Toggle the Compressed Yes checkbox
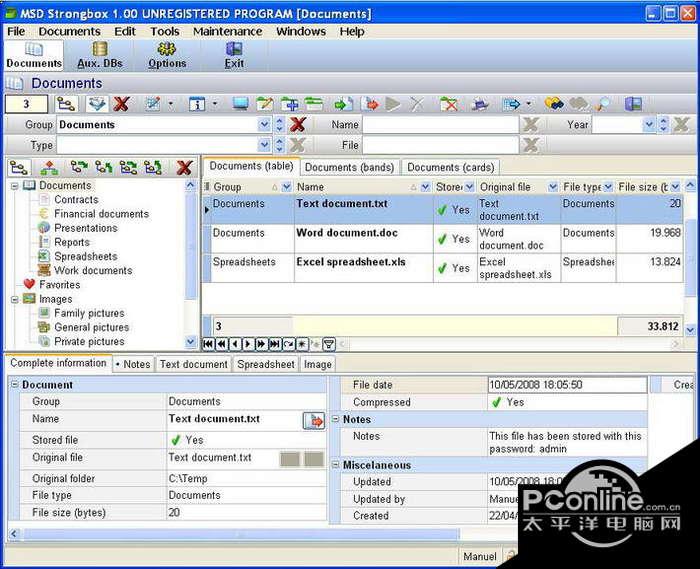 pos(496,403)
